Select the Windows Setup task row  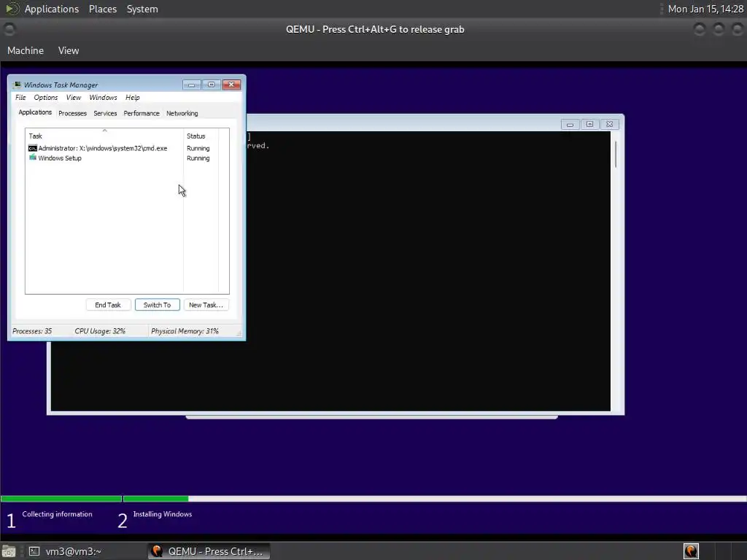pyautogui.click(x=122, y=158)
